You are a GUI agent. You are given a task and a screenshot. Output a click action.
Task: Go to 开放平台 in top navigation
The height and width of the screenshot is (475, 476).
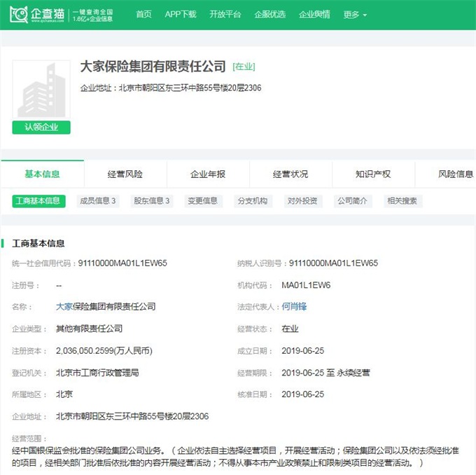(x=225, y=14)
